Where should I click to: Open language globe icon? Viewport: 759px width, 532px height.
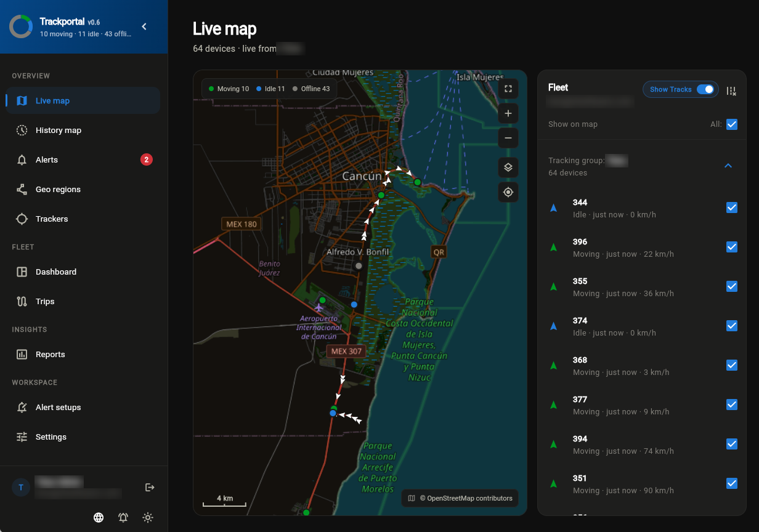[99, 517]
